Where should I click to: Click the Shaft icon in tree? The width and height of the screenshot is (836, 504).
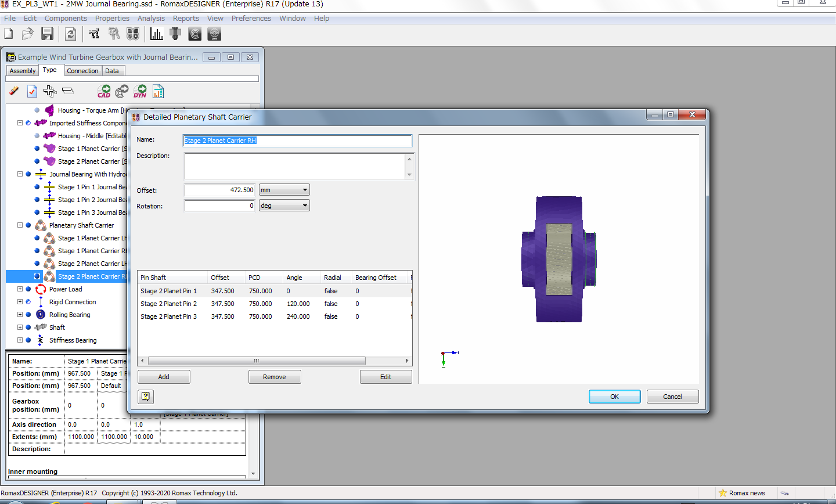[41, 327]
